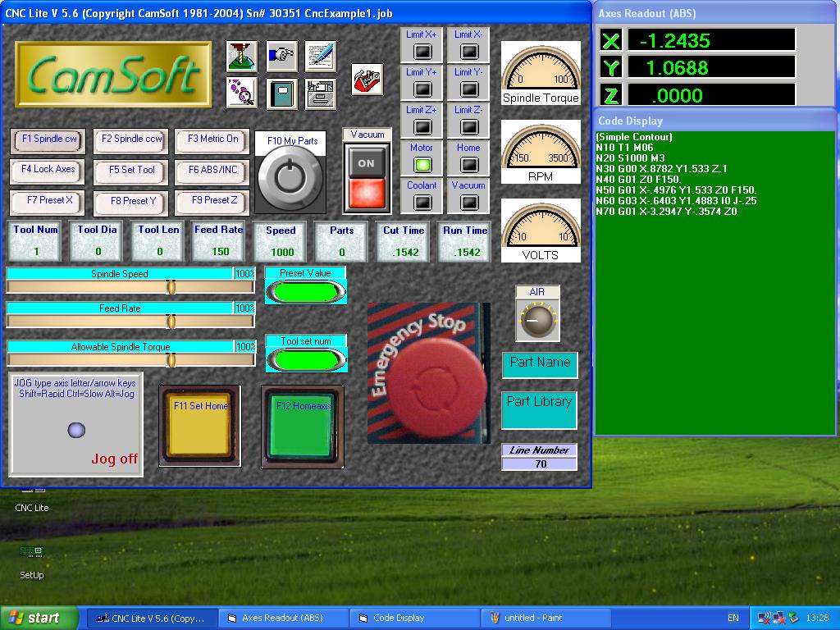Click the CNC Lite V 5.6 taskbar item
The height and width of the screenshot is (630, 840).
pos(152,618)
